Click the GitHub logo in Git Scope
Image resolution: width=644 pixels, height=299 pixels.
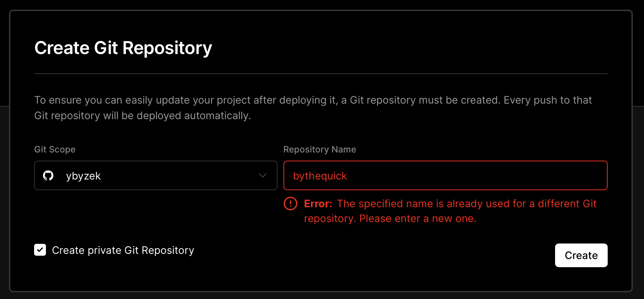tap(48, 175)
